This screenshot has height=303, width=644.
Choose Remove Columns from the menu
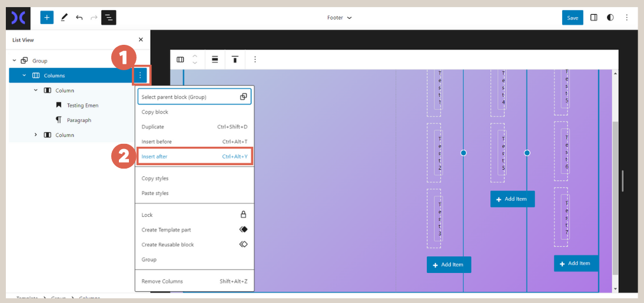tap(194, 282)
